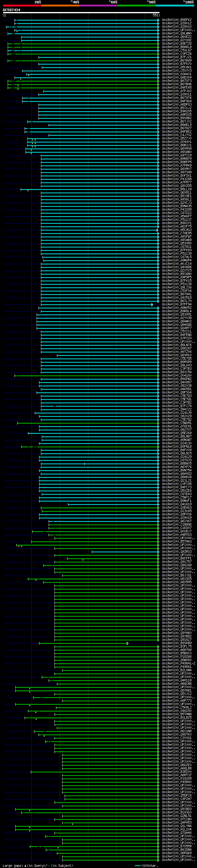Click hit label UniRef100_B4FE45
The width and height of the screenshot is (197, 868).
coord(177,88)
